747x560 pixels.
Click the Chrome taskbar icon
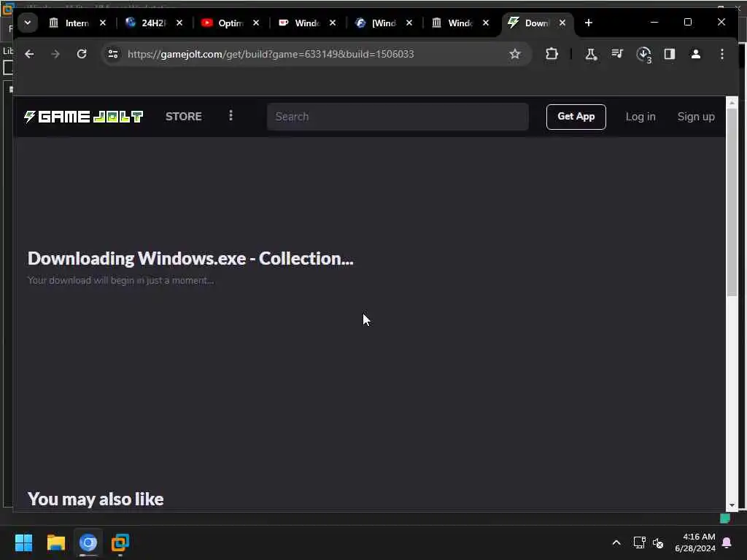[88, 542]
